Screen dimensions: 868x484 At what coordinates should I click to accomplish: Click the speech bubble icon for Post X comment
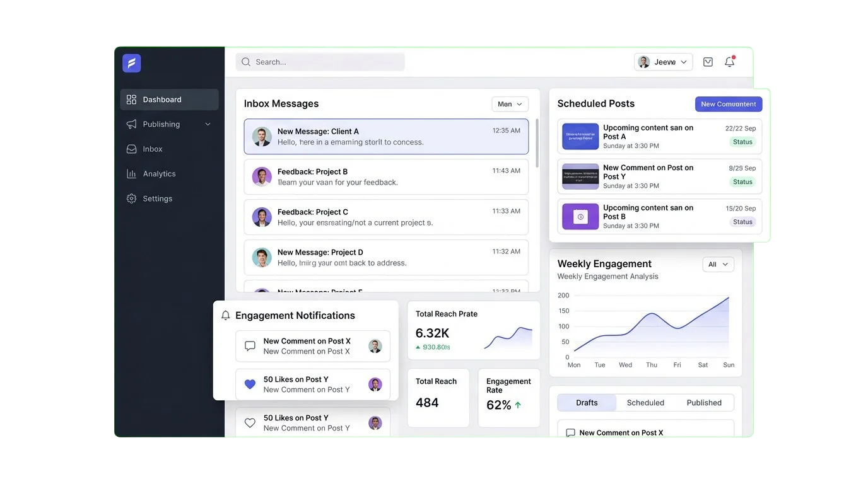250,346
